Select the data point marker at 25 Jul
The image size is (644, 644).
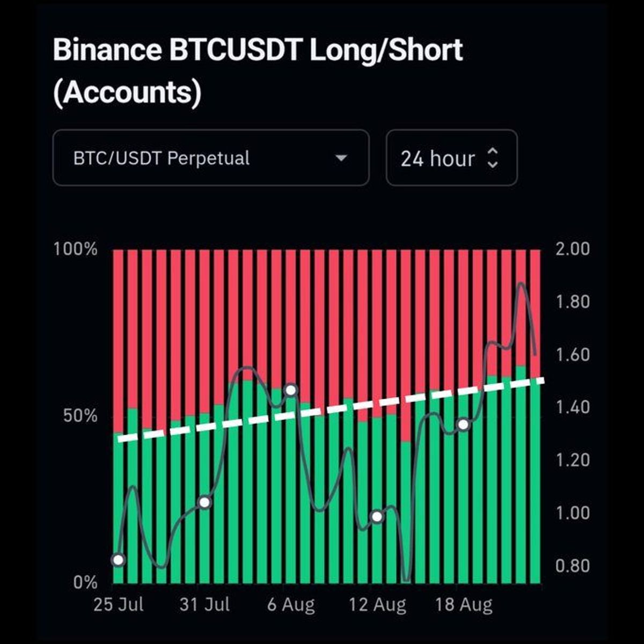pos(118,560)
